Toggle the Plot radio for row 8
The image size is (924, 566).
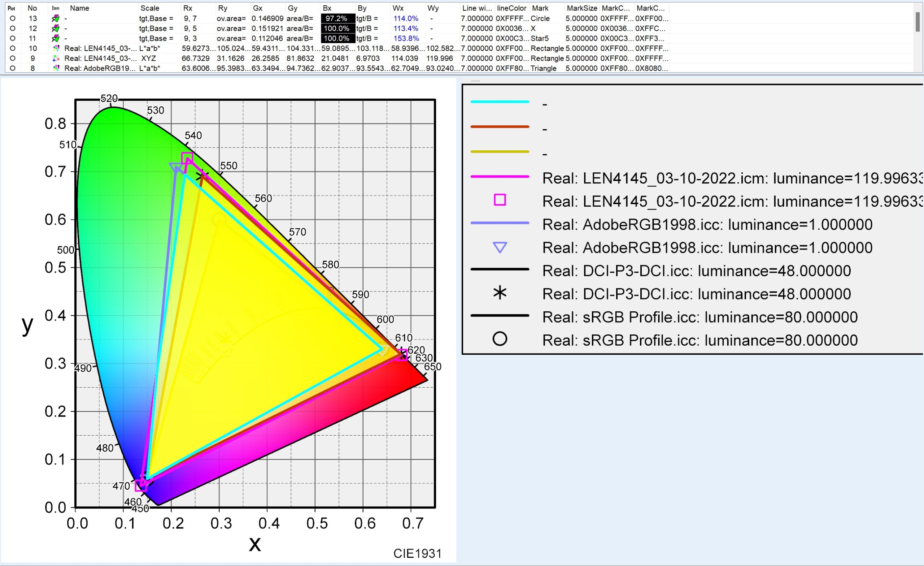(x=12, y=68)
